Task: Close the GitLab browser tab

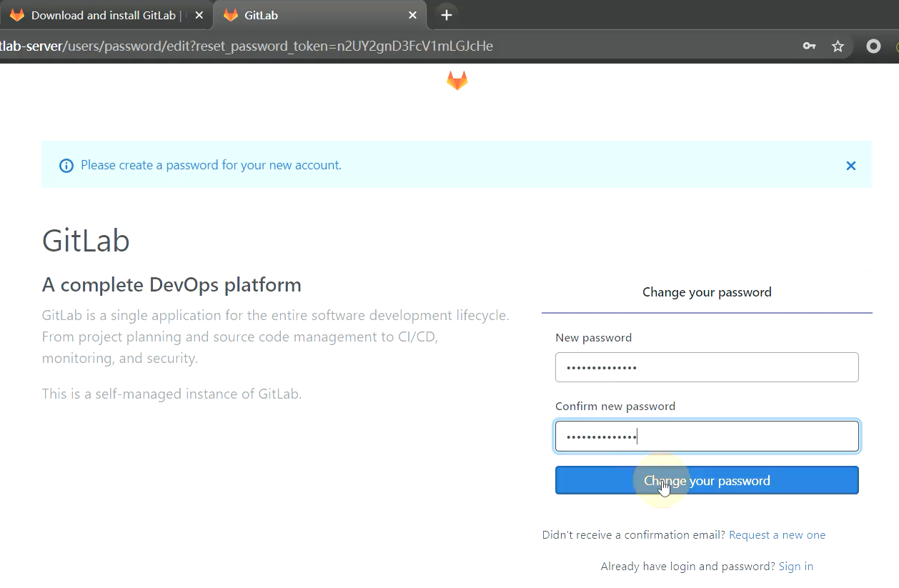Action: [x=412, y=15]
